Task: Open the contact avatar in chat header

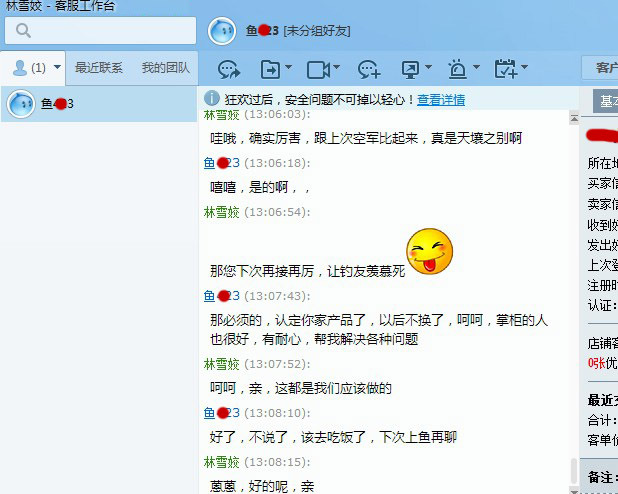Action: coord(222,31)
